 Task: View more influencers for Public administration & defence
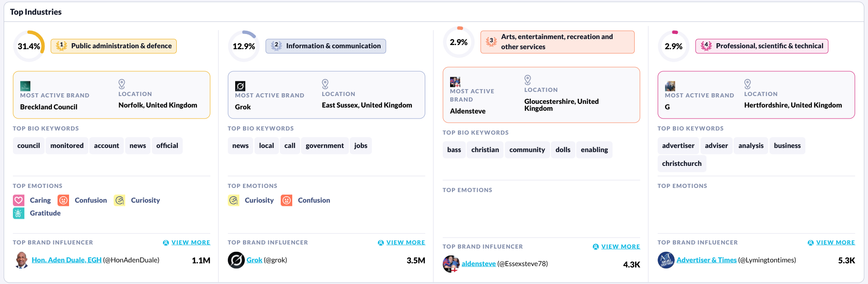coord(190,243)
